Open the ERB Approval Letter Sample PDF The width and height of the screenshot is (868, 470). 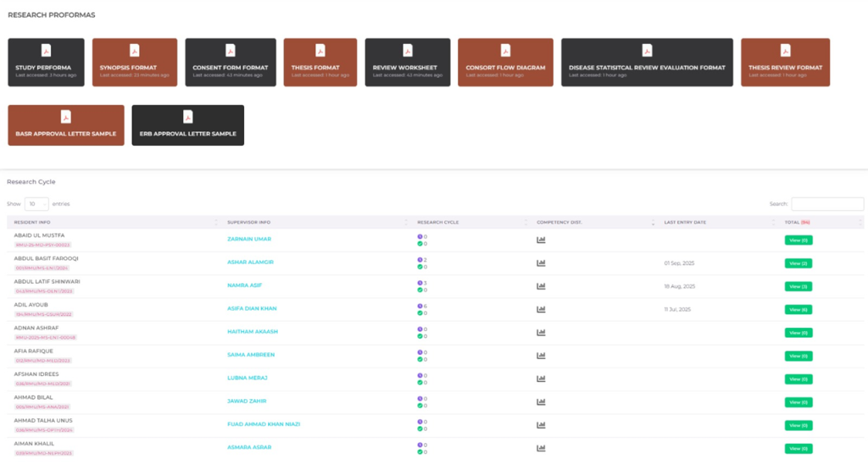[x=187, y=124]
